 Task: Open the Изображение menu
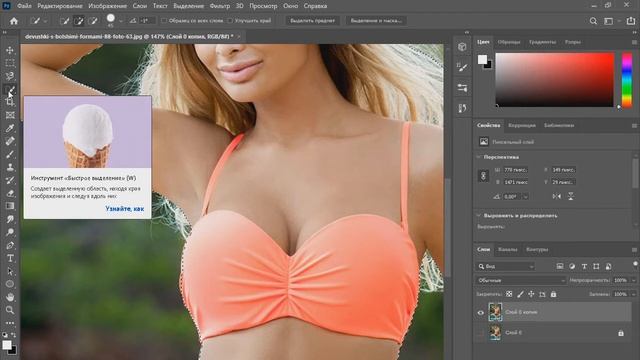click(x=108, y=6)
